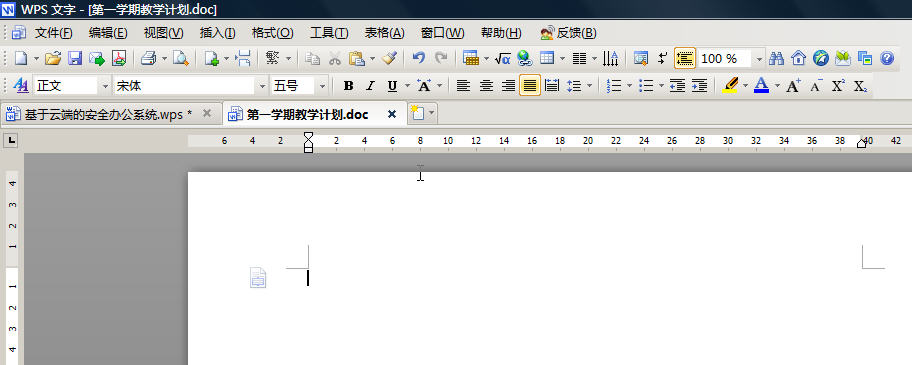912x365 pixels.
Task: Go to WPS home page house icon
Action: point(799,58)
